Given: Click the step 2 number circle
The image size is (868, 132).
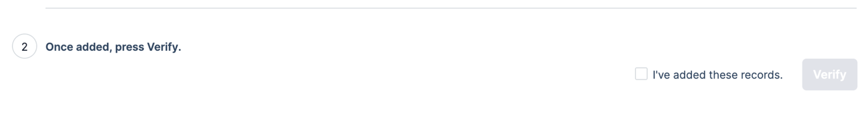Looking at the screenshot, I should [24, 47].
